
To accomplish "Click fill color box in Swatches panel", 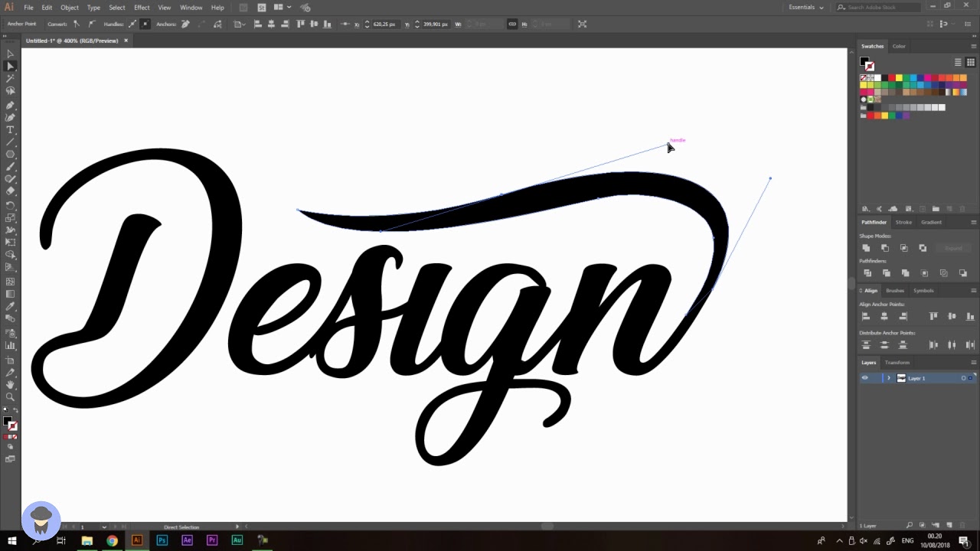I will pos(864,61).
